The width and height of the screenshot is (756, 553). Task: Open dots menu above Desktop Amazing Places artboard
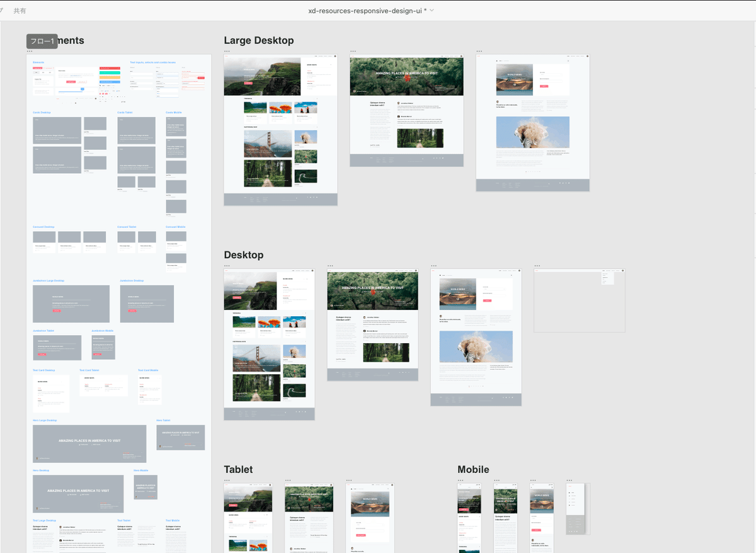pos(330,266)
